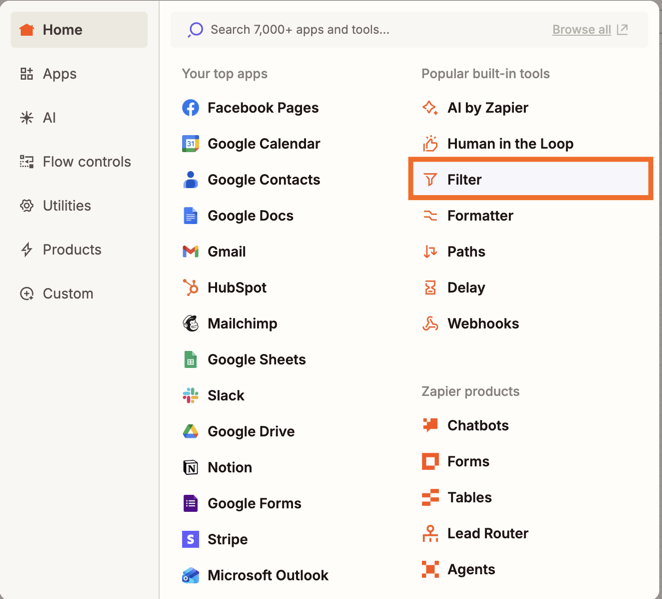662x599 pixels.
Task: Choose the HubSpot label
Action: click(x=237, y=287)
